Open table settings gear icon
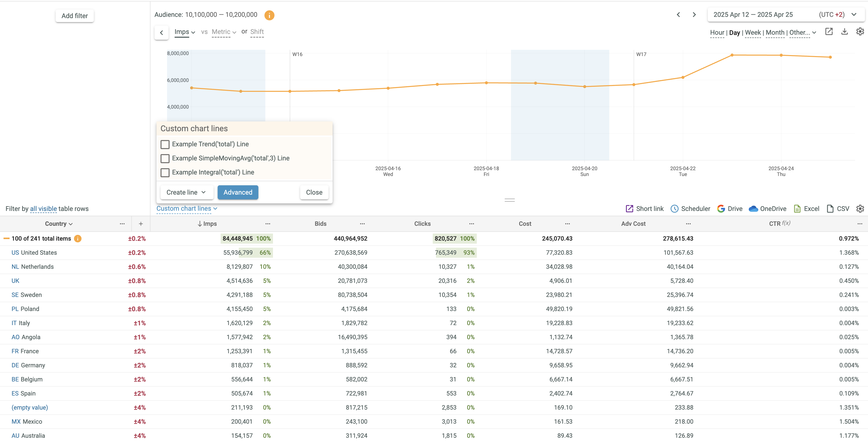Image resolution: width=868 pixels, height=441 pixels. 860,209
